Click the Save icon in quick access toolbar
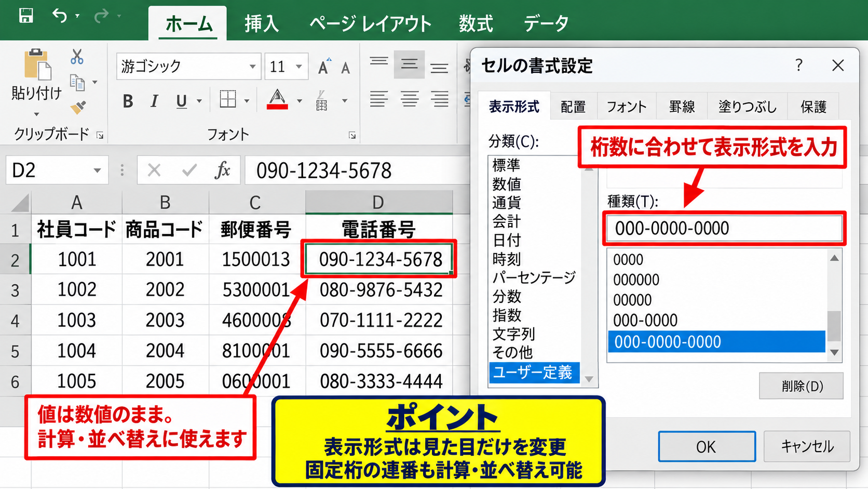The width and height of the screenshot is (868, 489). click(26, 16)
